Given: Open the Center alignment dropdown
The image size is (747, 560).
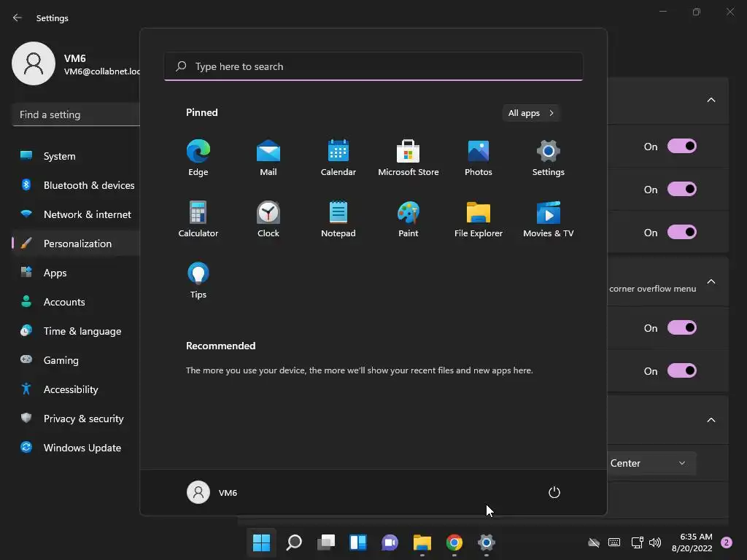Looking at the screenshot, I should (x=651, y=463).
